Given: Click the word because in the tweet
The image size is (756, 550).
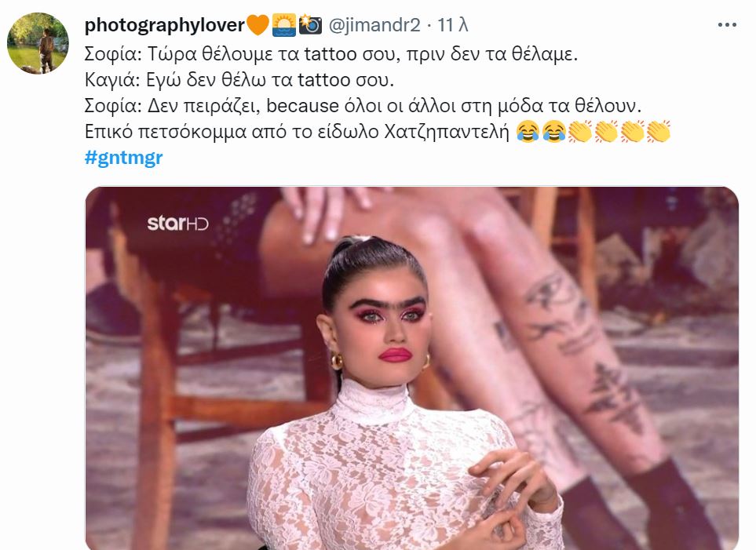Looking at the screenshot, I should [303, 106].
